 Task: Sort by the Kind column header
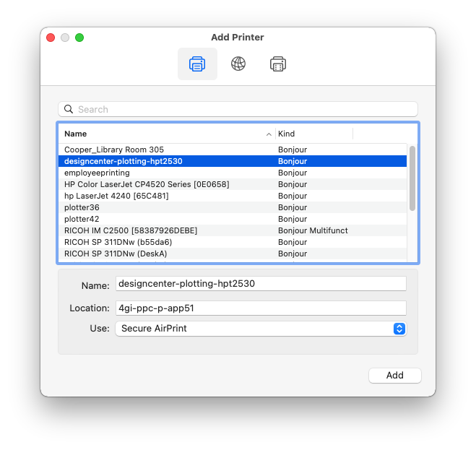[286, 134]
